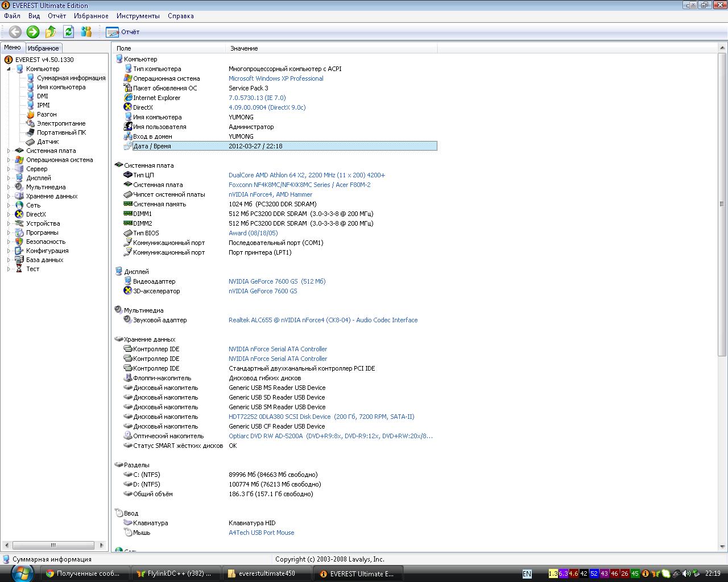Open the users toolbar icon

tap(86, 32)
